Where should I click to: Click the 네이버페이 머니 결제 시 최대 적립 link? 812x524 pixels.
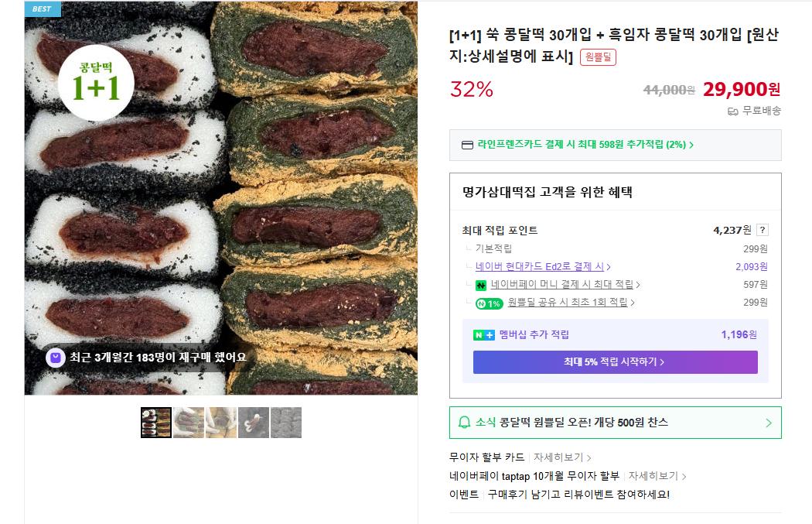565,285
